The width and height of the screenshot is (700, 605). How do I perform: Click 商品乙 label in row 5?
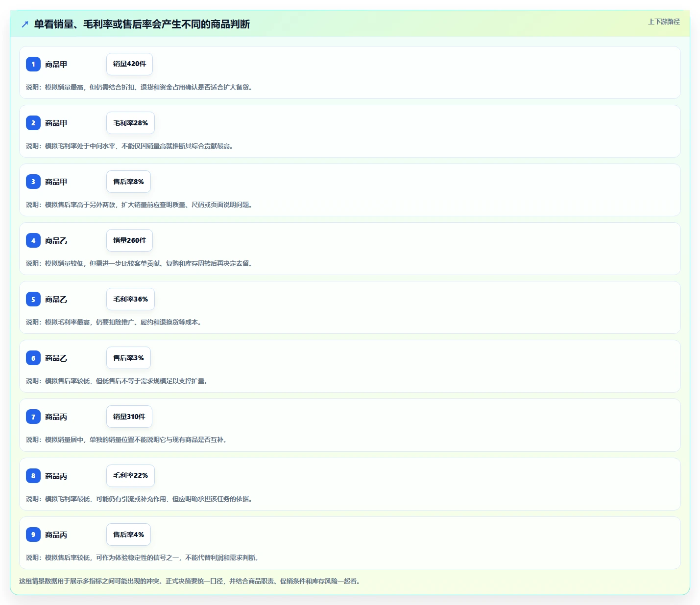56,299
